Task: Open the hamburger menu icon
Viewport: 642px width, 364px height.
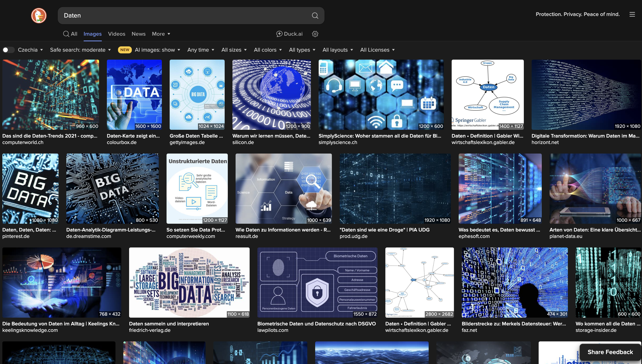Action: [632, 14]
